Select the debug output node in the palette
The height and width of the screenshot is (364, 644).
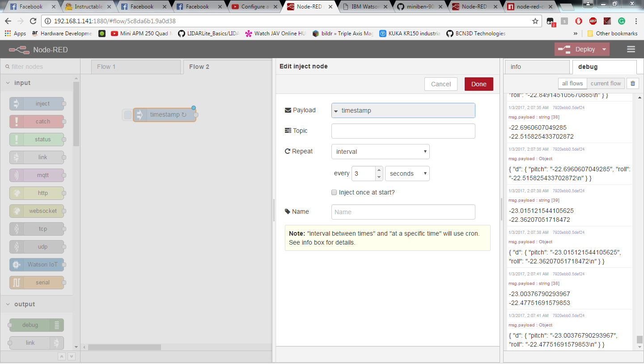pyautogui.click(x=37, y=325)
